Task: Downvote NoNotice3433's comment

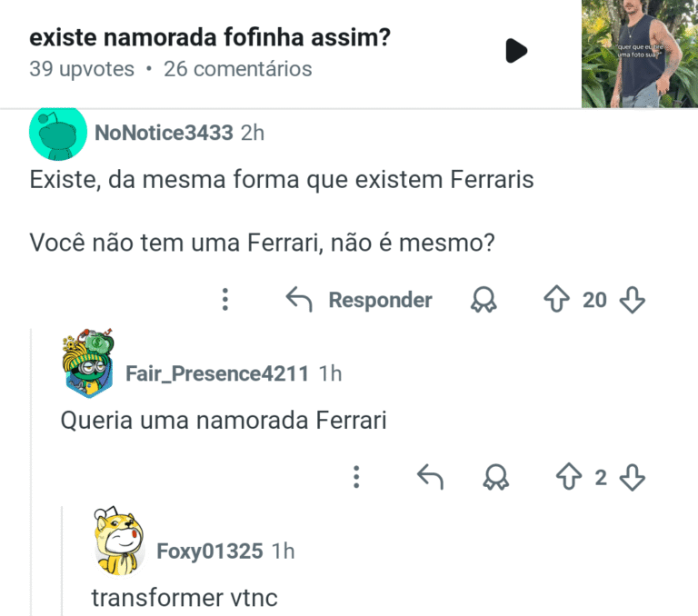Action: pyautogui.click(x=632, y=300)
